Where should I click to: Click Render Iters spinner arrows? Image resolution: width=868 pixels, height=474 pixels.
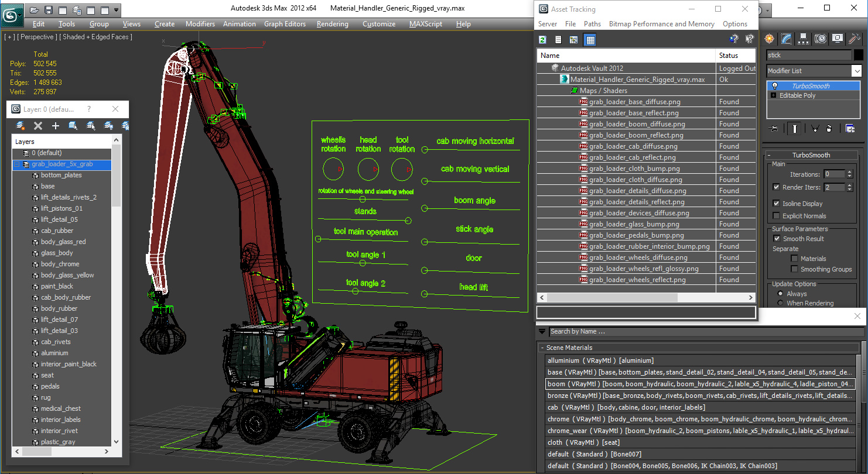[849, 187]
